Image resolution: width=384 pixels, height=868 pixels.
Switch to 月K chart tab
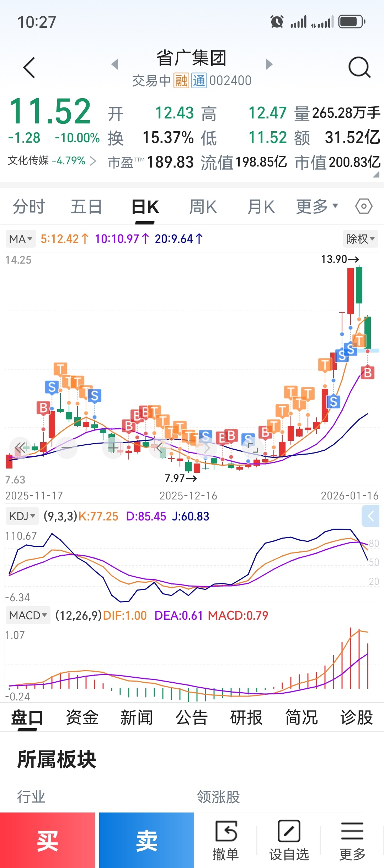[261, 207]
